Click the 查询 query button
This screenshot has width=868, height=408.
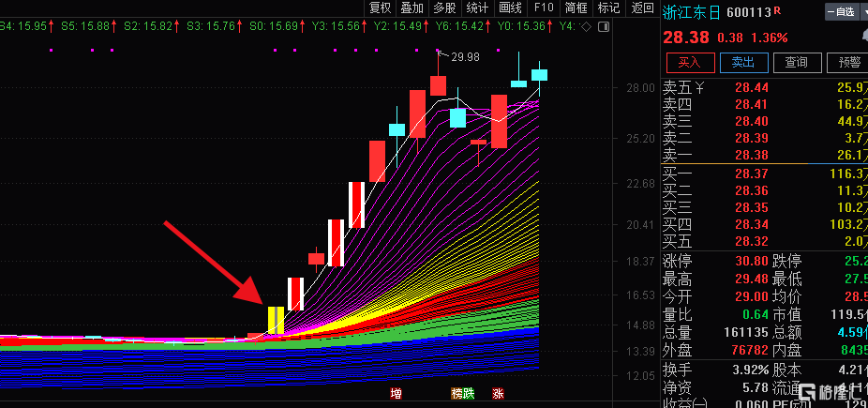pos(797,63)
